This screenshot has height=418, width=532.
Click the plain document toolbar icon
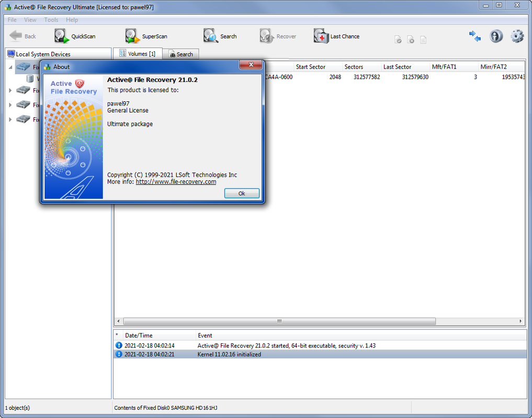(x=423, y=40)
